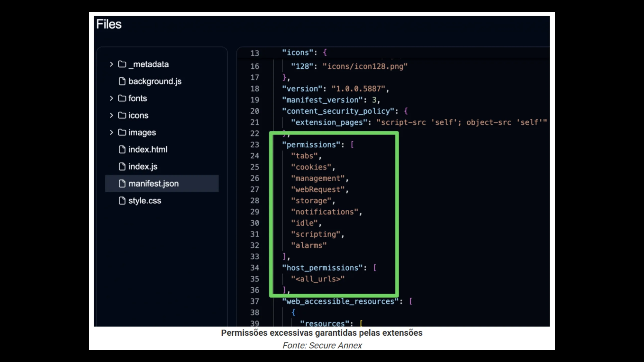The image size is (644, 362).
Task: Open the fonts folder
Action: [x=138, y=98]
